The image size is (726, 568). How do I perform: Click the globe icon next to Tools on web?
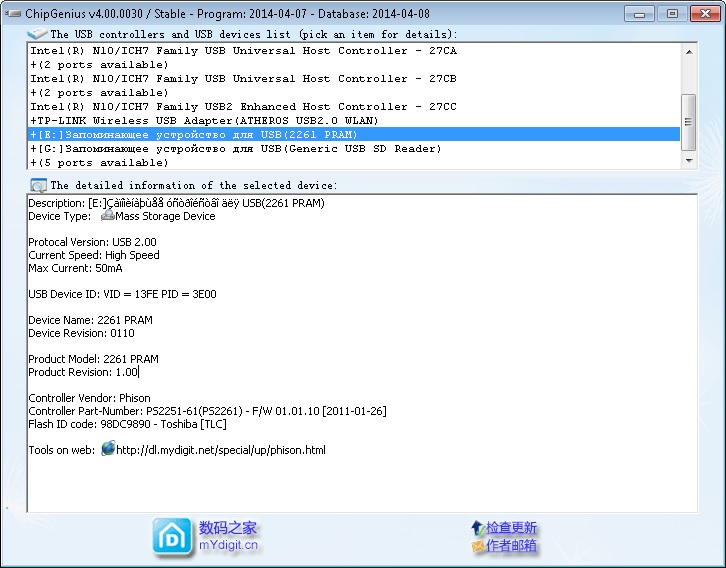[108, 449]
